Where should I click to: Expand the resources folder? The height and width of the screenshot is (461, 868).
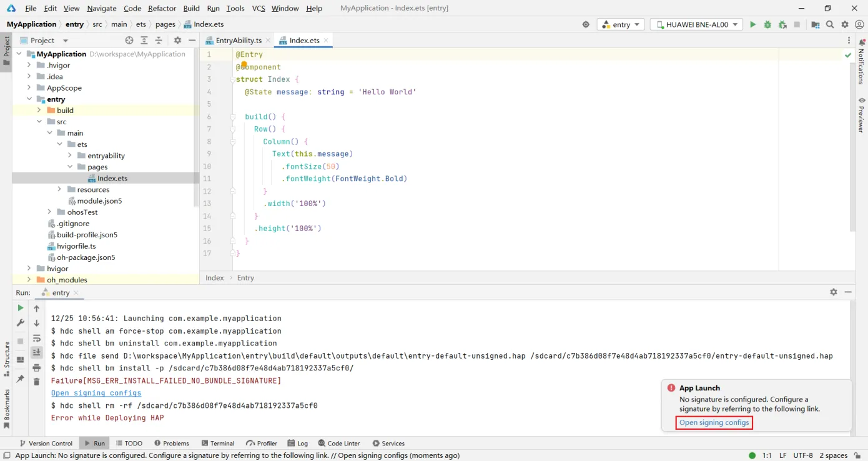pos(59,189)
